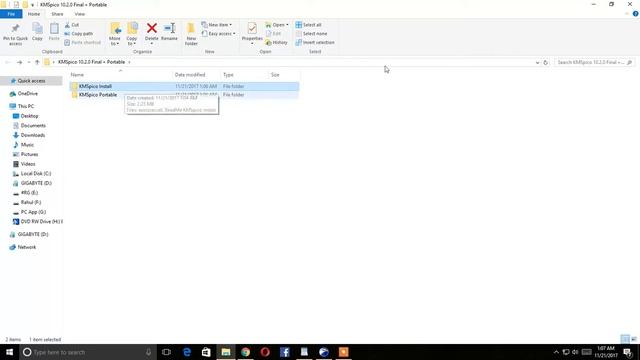Open the Move to dropdown

[x=115, y=34]
